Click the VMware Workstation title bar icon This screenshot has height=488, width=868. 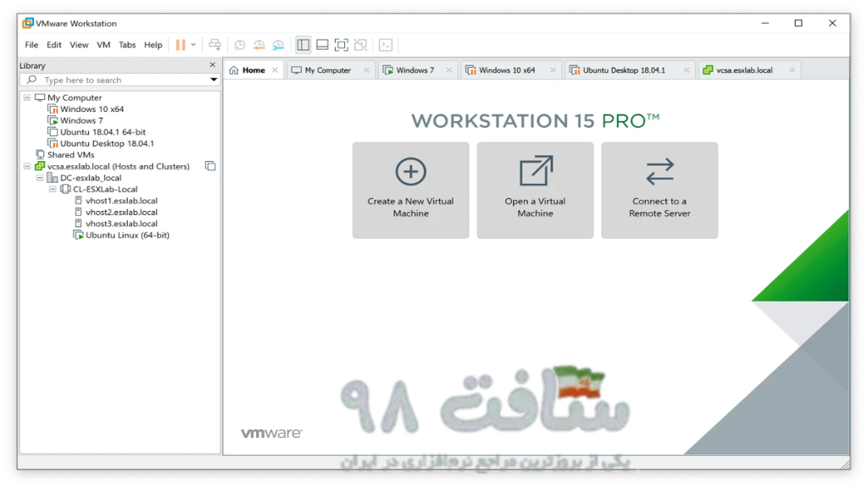click(x=28, y=23)
